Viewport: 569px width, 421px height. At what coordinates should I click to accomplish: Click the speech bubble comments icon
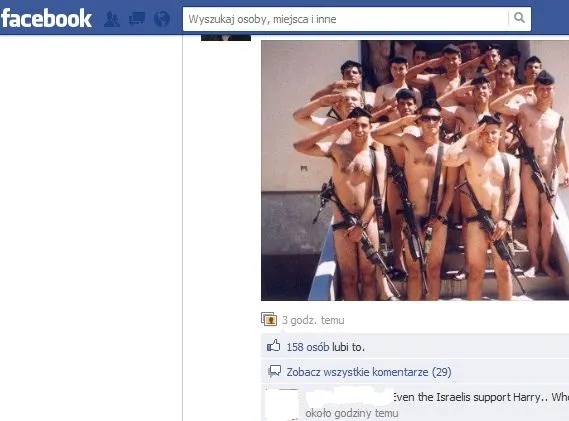tap(274, 371)
